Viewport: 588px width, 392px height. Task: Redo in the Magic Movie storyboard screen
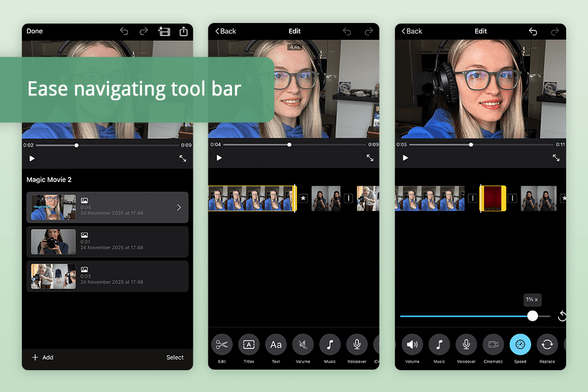144,31
